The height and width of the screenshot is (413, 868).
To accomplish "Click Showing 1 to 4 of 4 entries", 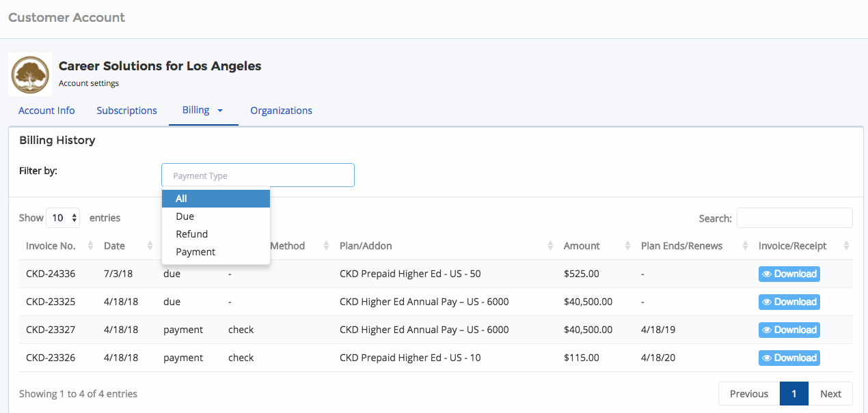I will 79,394.
